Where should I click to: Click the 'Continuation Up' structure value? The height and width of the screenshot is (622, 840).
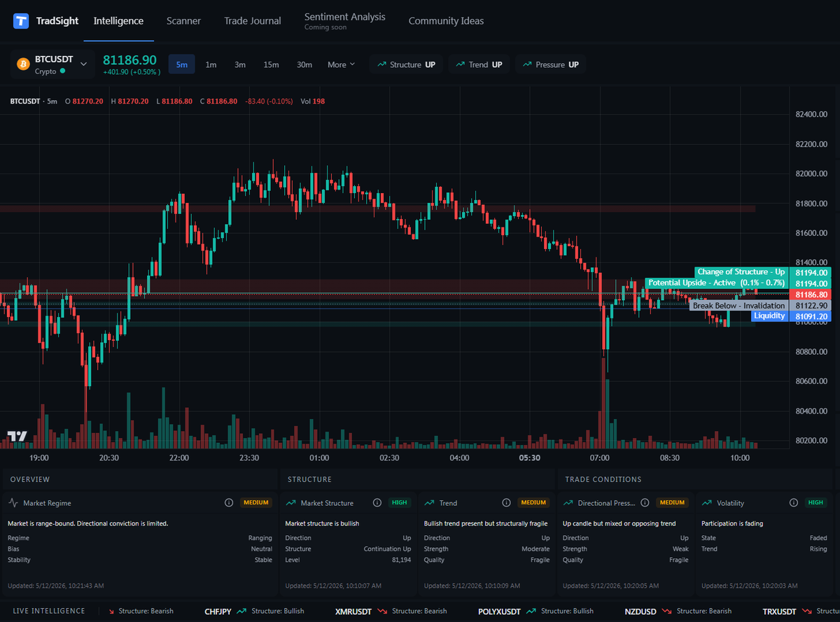[x=388, y=549]
